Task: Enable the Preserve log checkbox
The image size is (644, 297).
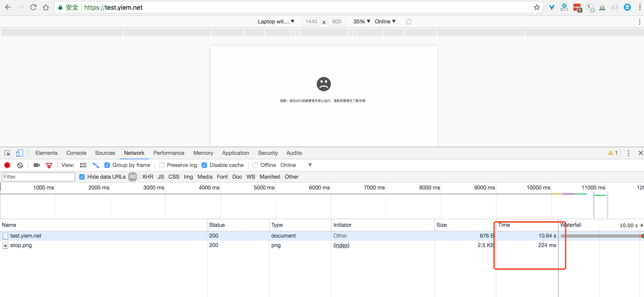Action: [161, 165]
